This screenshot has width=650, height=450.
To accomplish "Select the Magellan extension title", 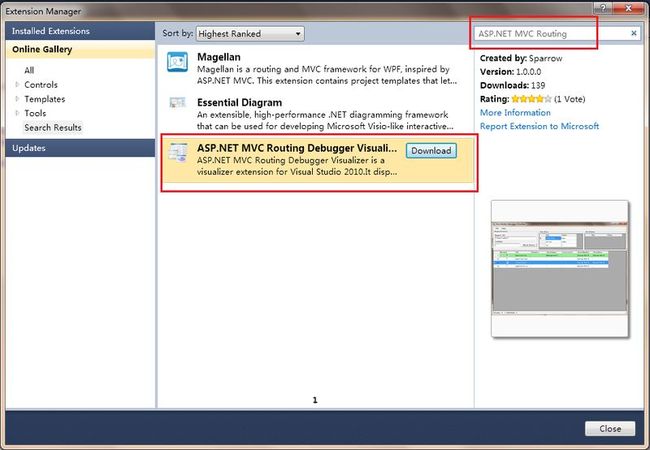I will [x=218, y=57].
